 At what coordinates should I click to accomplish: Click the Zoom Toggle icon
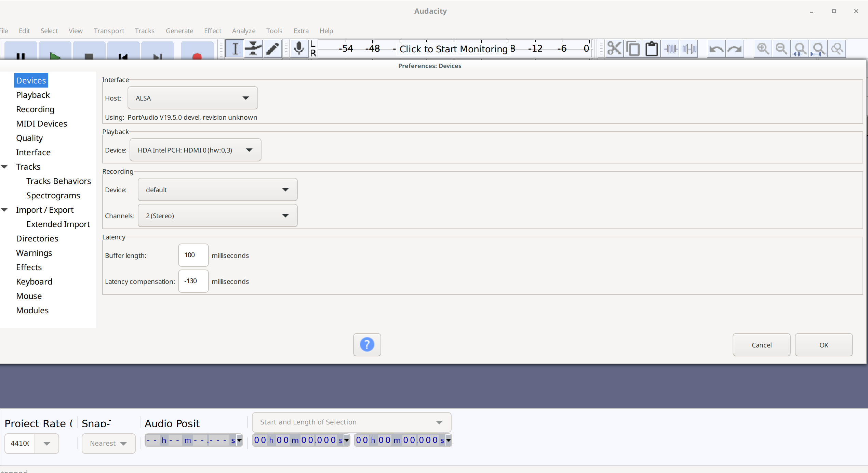pos(837,49)
